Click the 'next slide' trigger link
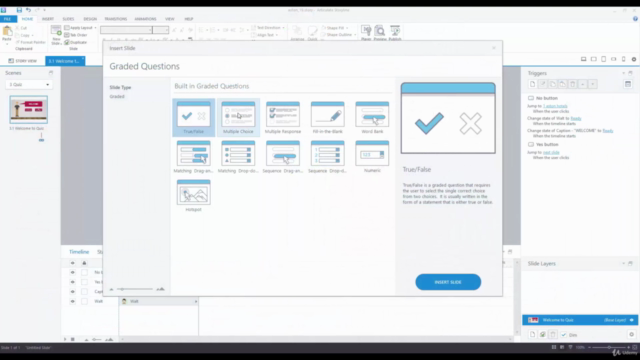This screenshot has width=640, height=360. pyautogui.click(x=551, y=152)
